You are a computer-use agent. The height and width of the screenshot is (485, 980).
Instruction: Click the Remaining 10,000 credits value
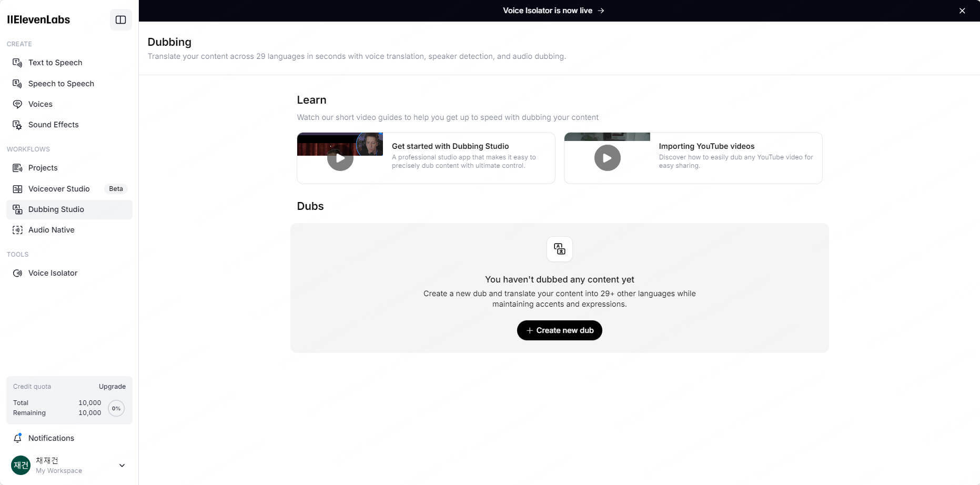point(89,413)
